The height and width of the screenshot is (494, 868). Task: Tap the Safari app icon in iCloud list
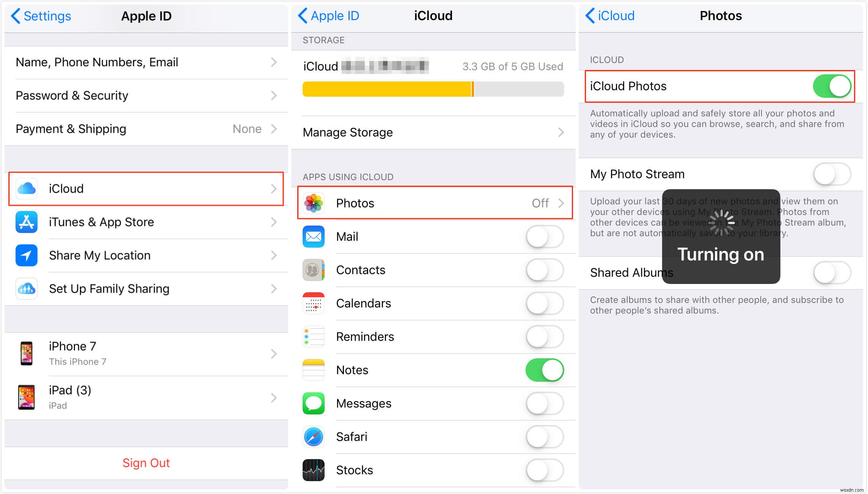315,437
